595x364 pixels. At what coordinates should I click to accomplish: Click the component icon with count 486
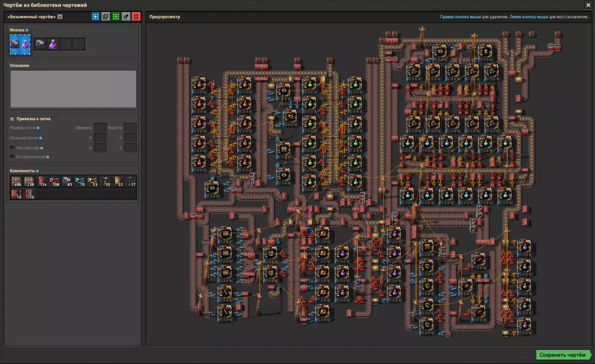tap(17, 181)
